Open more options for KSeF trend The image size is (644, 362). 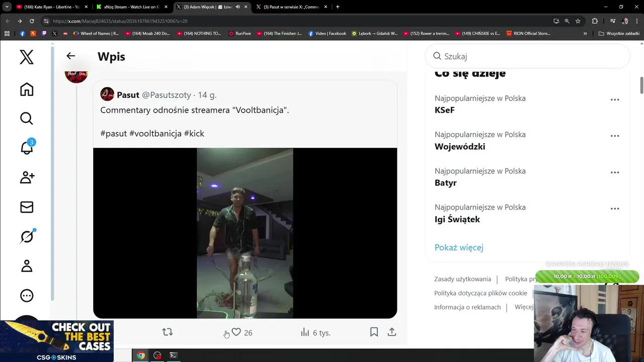[x=615, y=100]
